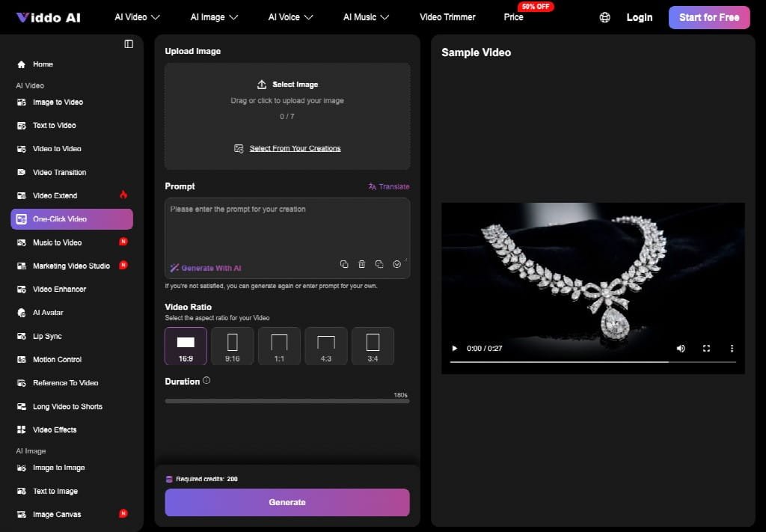766x532 pixels.
Task: Click the Generate button
Action: tap(287, 502)
